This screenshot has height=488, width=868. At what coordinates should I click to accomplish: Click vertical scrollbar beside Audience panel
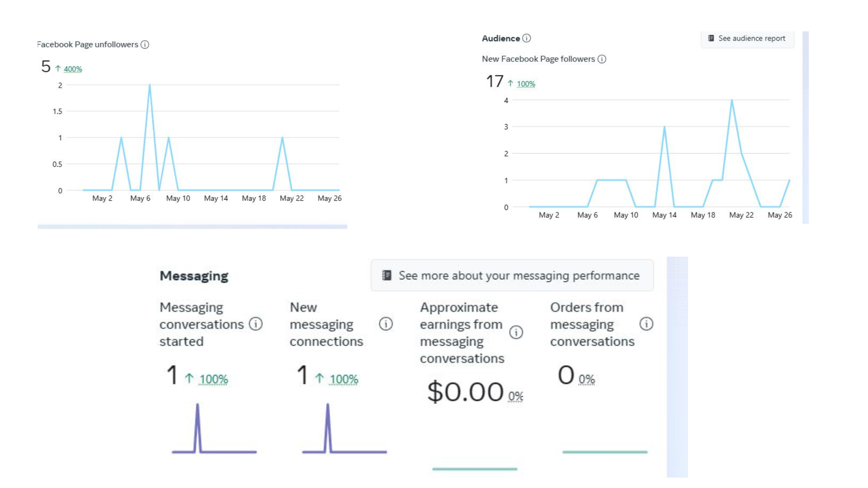click(x=805, y=127)
